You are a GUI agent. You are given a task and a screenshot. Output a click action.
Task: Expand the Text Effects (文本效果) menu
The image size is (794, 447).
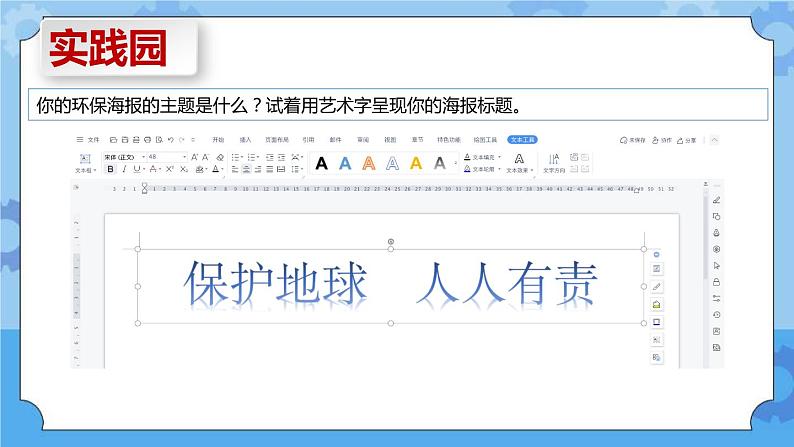[x=519, y=170]
